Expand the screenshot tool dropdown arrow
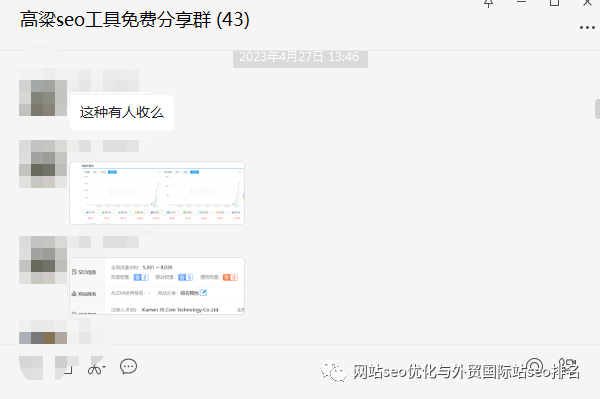This screenshot has height=399, width=600. pos(104,367)
